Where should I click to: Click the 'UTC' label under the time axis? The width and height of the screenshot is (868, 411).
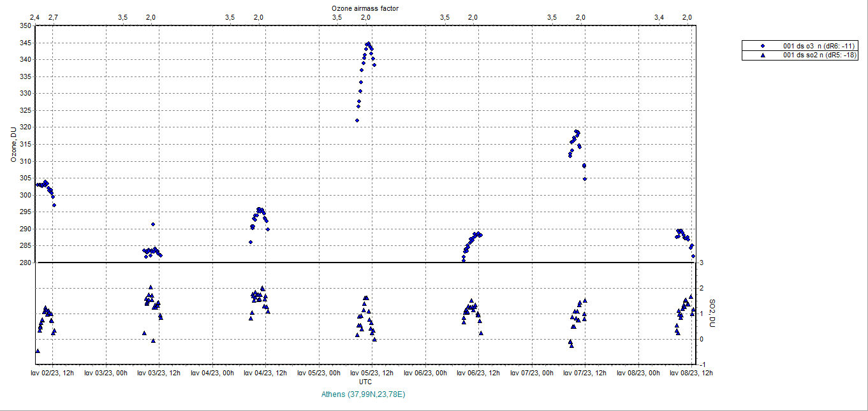click(365, 382)
